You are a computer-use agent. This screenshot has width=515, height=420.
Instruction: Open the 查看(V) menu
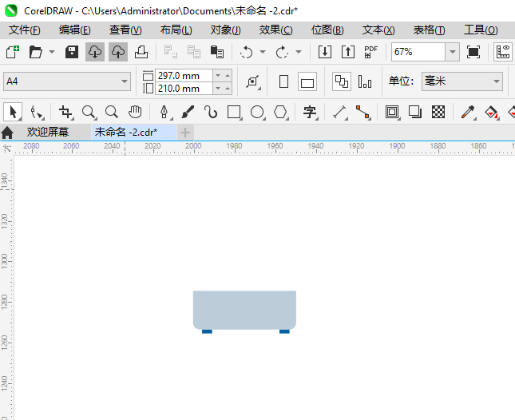coord(125,30)
